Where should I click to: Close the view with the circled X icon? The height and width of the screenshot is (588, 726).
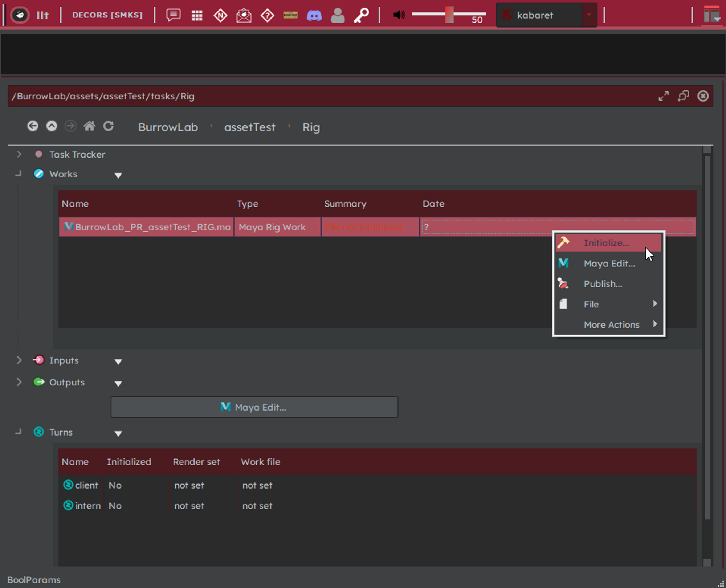click(x=703, y=96)
